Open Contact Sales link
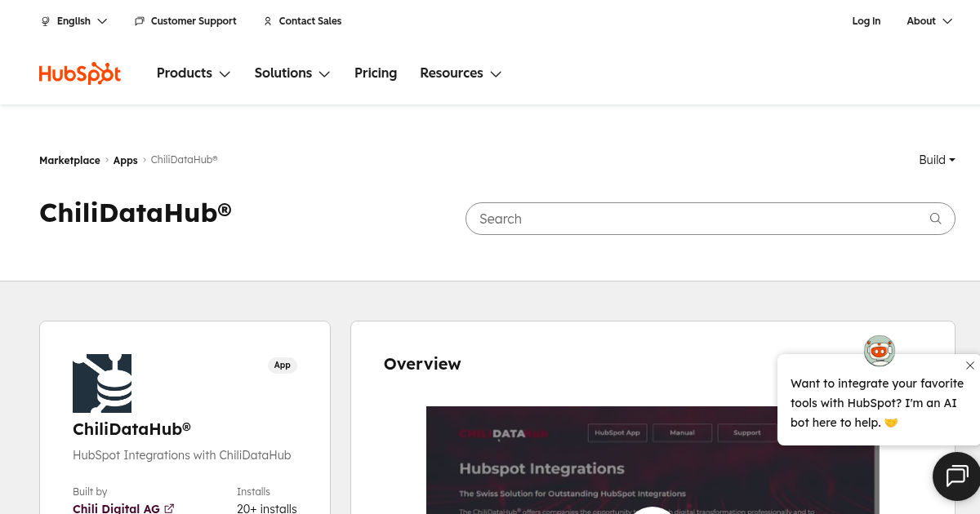 click(302, 21)
